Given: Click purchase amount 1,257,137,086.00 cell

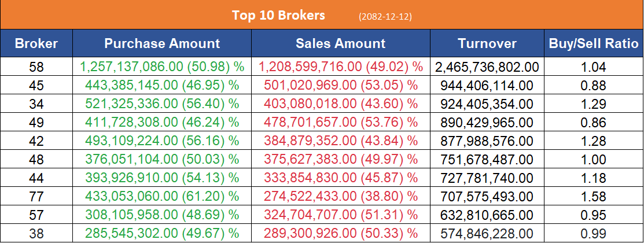Looking at the screenshot, I should coord(162,67).
